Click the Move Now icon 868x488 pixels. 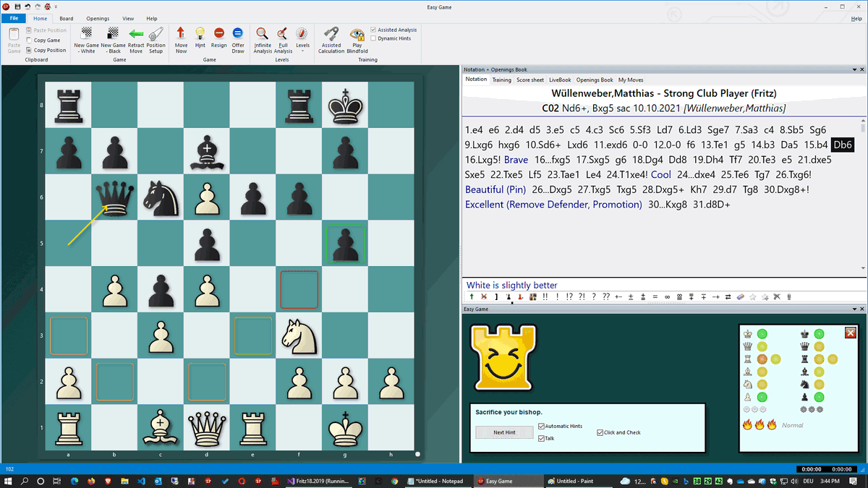click(x=181, y=34)
